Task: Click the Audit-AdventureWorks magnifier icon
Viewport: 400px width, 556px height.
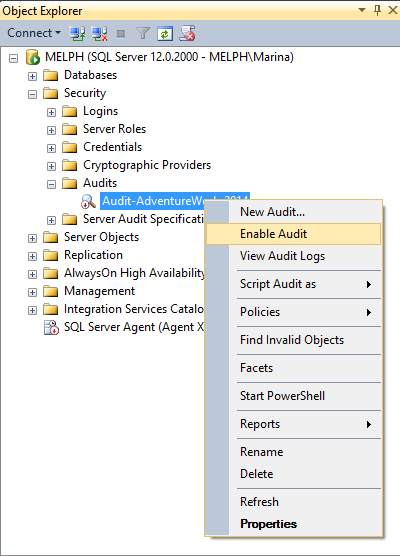Action: coord(88,201)
